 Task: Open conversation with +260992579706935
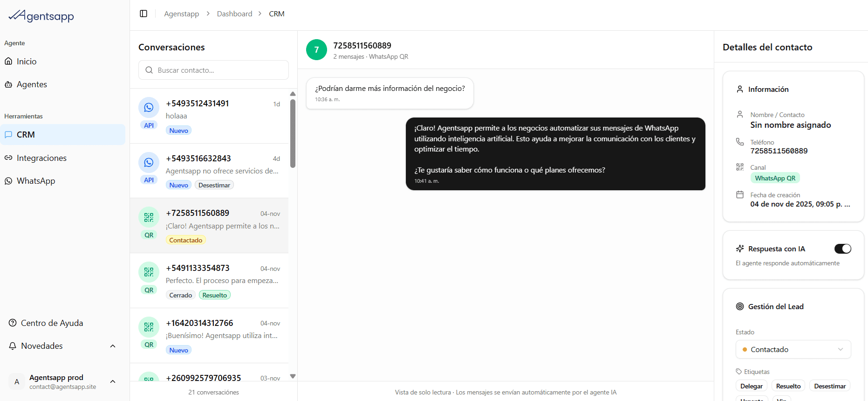209,373
